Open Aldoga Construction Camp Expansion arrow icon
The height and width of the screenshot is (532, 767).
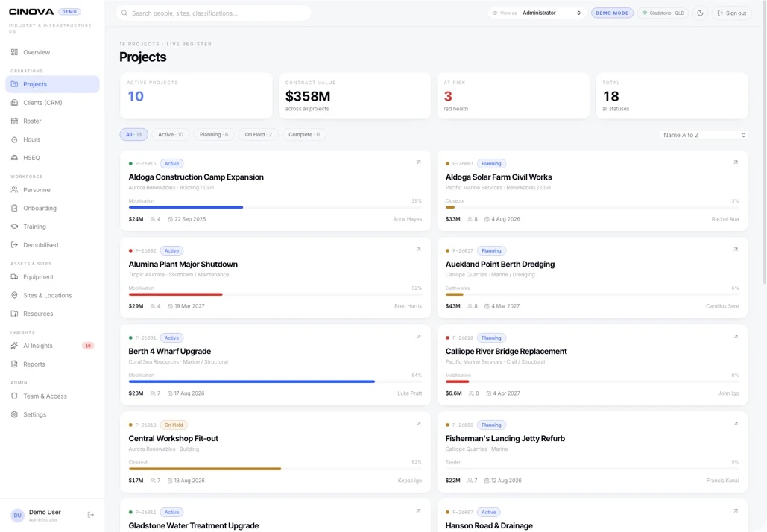(419, 162)
